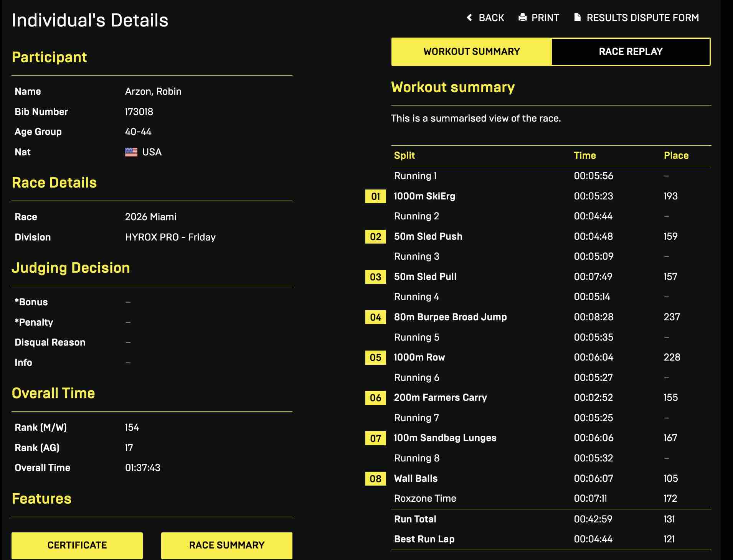733x560 pixels.
Task: Click the yellow 04 Burpee station badge
Action: tap(375, 317)
